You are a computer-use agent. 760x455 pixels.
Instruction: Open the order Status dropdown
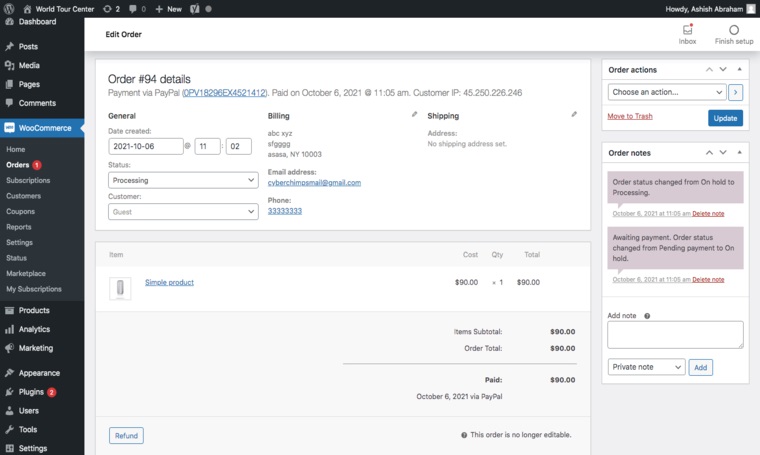pos(183,181)
